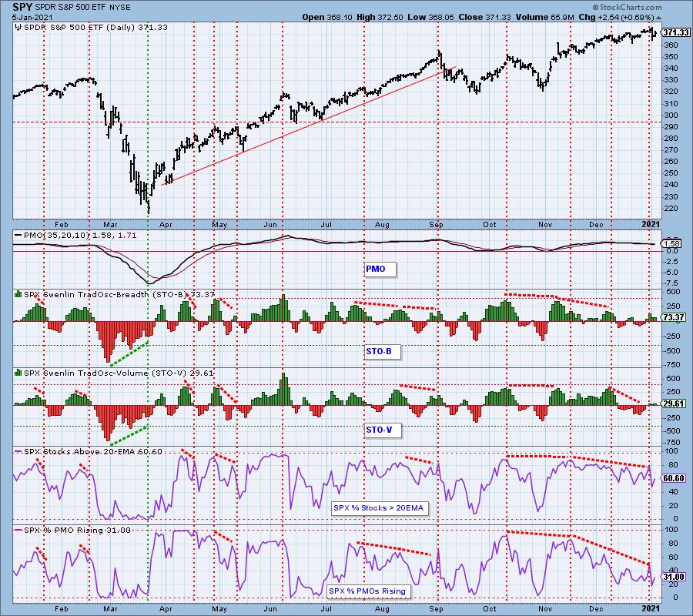The height and width of the screenshot is (616, 693).
Task: Click the SPX % PMOs Rising label
Action: click(x=370, y=591)
